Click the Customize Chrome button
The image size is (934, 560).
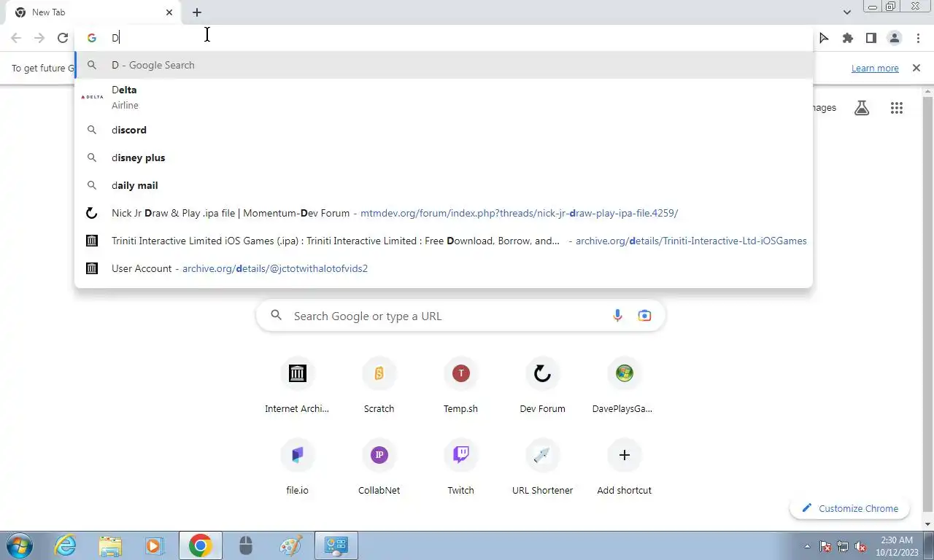(849, 508)
